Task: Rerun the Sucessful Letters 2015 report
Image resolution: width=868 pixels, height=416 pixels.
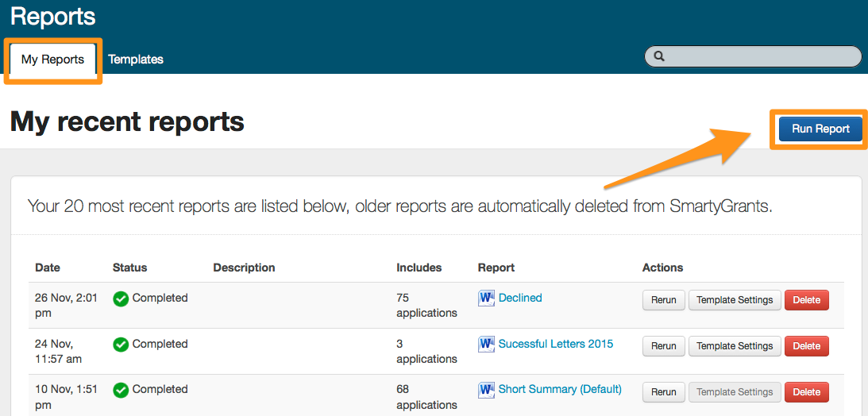Action: (663, 346)
